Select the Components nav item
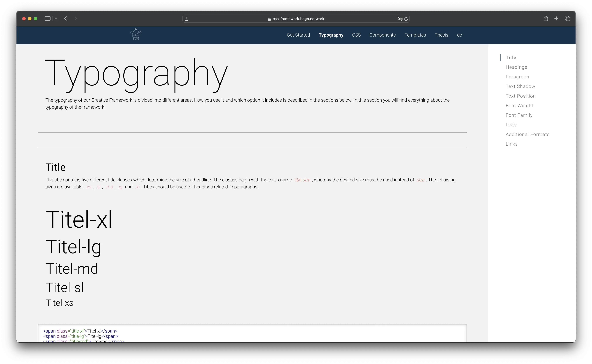 tap(382, 35)
